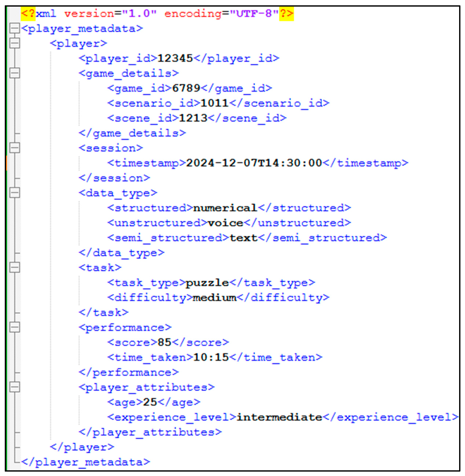Click the scenario_id value 1011
Screen dimensions: 465x476
(215, 103)
